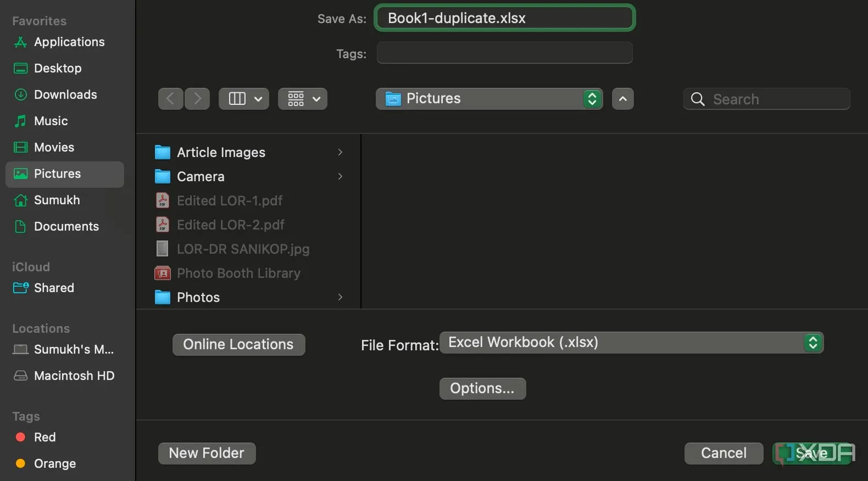Expand the Article Images folder chevron

point(340,152)
